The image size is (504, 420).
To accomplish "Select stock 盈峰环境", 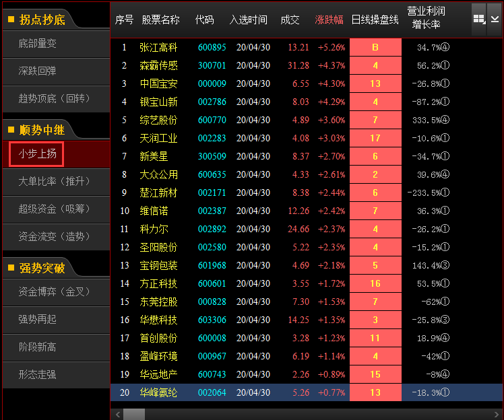I will click(158, 357).
